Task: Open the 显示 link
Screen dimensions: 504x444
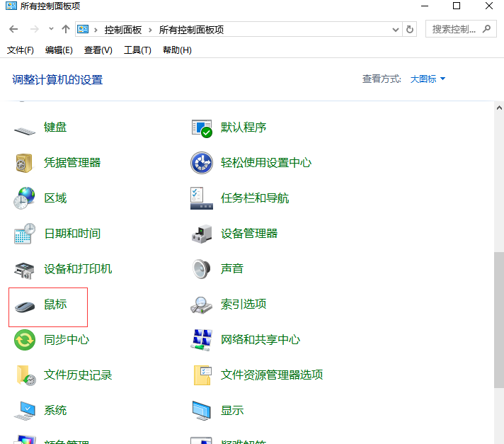Action: [x=232, y=410]
